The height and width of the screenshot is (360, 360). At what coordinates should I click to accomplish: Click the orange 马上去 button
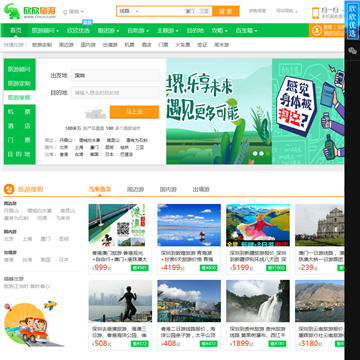(x=134, y=112)
